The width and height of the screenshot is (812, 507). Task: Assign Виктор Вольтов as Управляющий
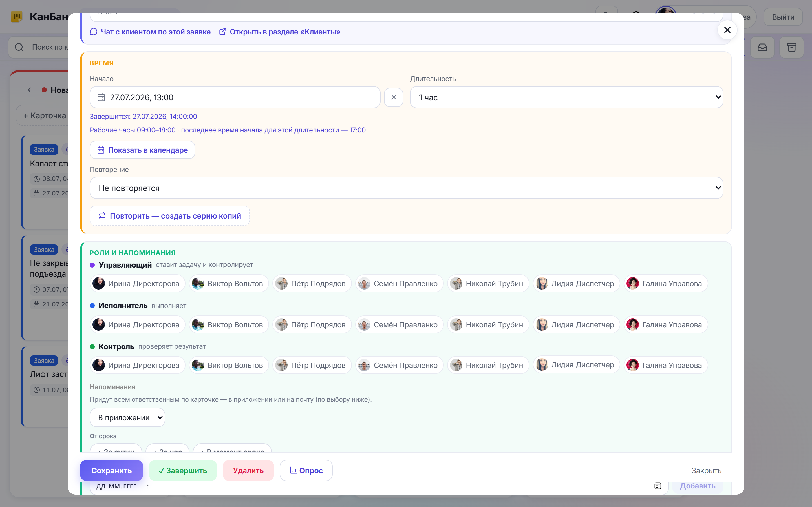point(229,283)
